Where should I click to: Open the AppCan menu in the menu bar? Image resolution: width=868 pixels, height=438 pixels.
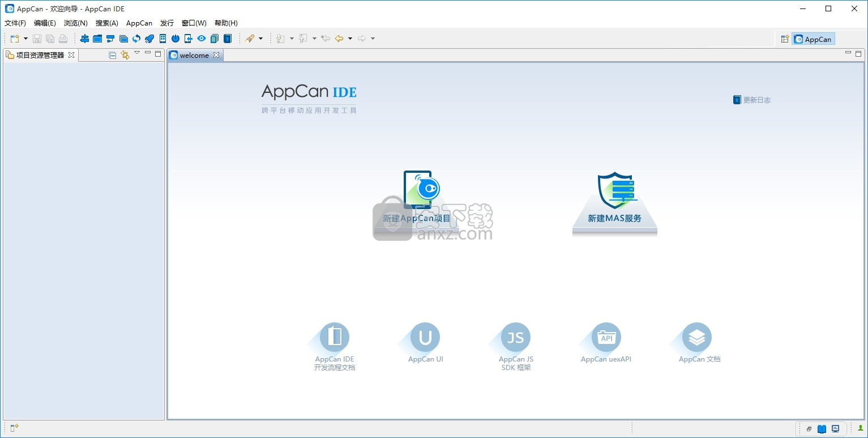[139, 23]
